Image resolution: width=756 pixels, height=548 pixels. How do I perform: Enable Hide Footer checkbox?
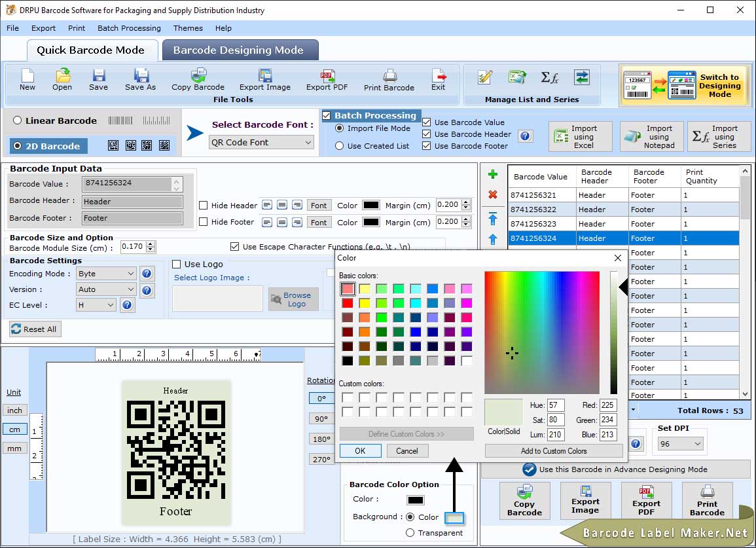click(x=204, y=222)
